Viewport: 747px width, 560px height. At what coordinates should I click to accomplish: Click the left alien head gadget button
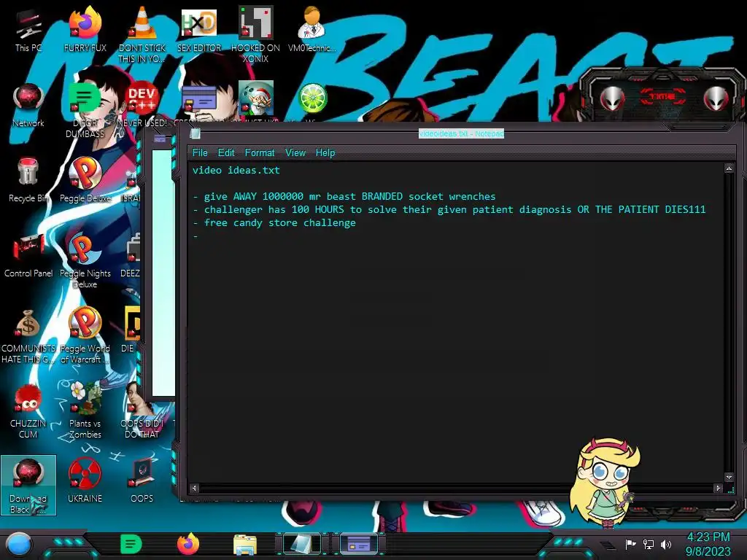tap(612, 99)
